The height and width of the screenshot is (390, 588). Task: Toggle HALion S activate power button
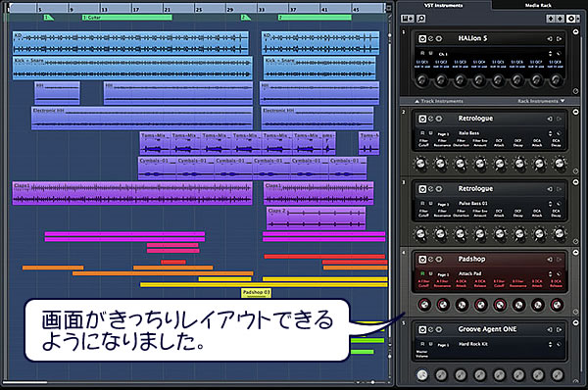[x=422, y=38]
